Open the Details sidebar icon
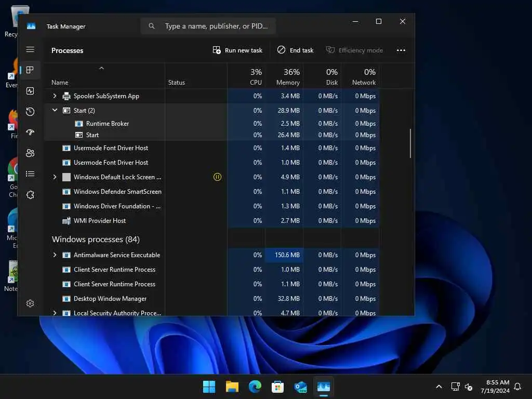 pyautogui.click(x=30, y=174)
